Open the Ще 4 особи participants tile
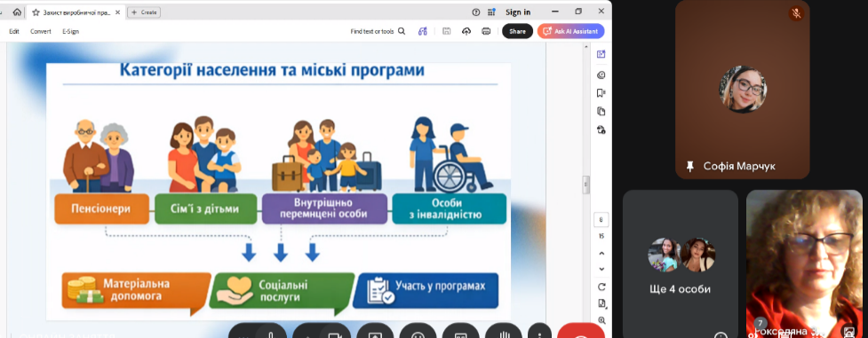The height and width of the screenshot is (338, 868). point(681,263)
